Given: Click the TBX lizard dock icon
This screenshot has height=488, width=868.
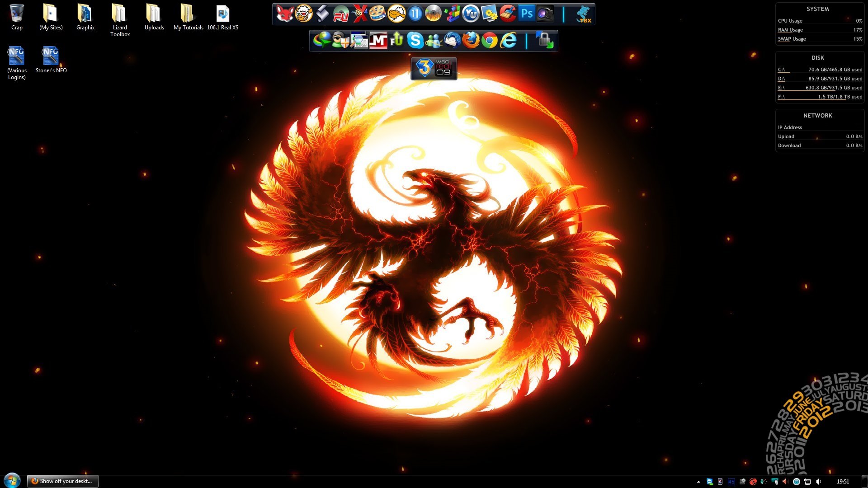Looking at the screenshot, I should (x=584, y=14).
